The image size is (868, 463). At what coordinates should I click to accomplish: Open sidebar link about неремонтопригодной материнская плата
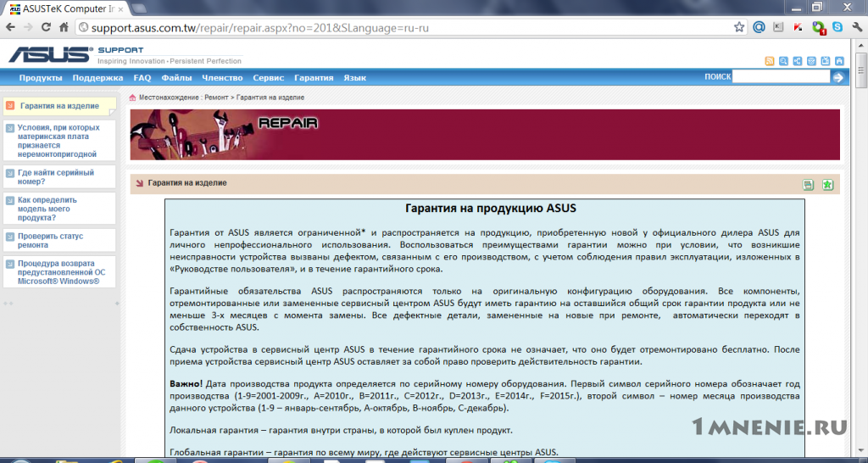(x=60, y=141)
